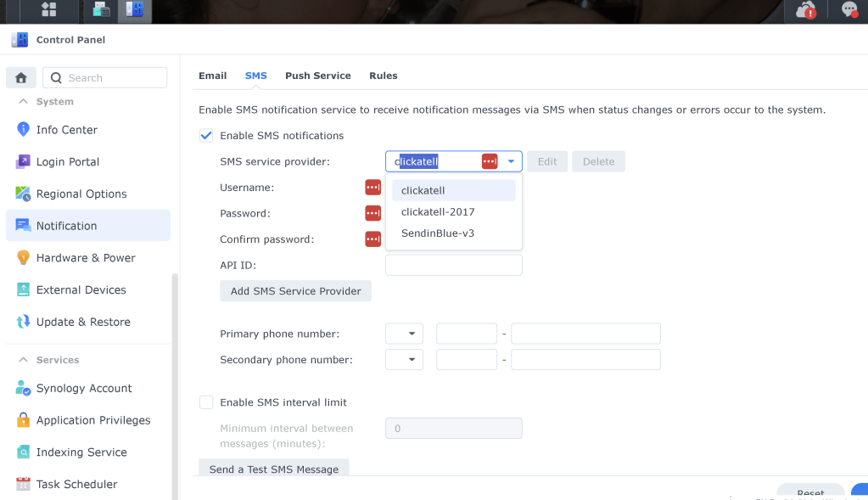Image resolution: width=868 pixels, height=500 pixels.
Task: Click the Edit provider button
Action: click(547, 161)
